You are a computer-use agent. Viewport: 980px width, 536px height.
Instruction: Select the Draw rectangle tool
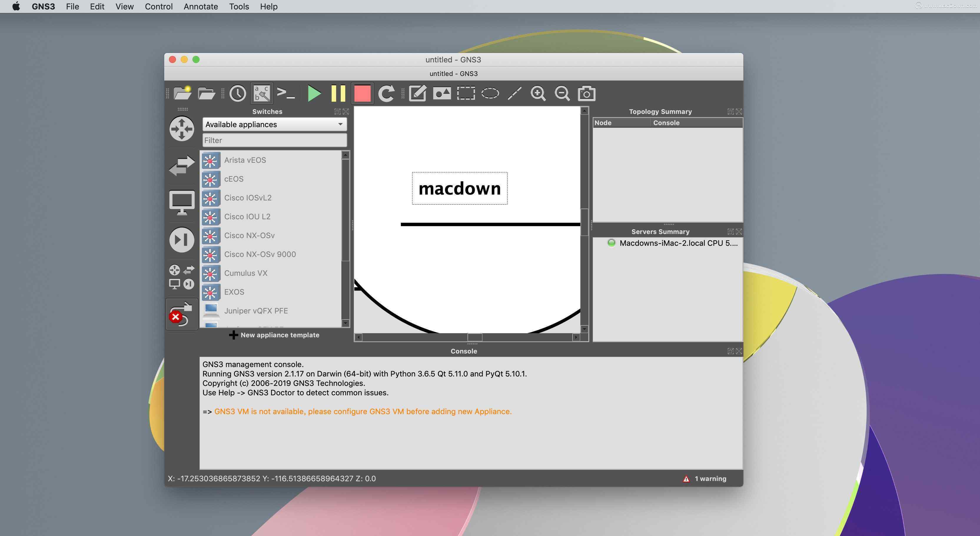[466, 93]
